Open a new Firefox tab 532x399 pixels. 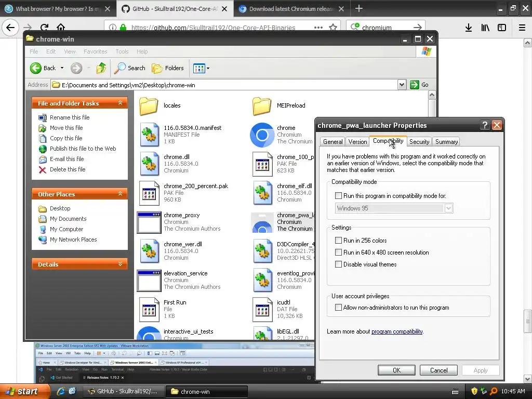[x=358, y=8]
